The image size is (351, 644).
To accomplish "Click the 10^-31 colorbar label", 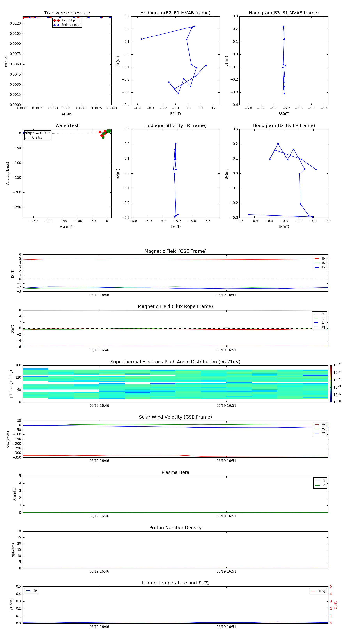I will click(337, 402).
